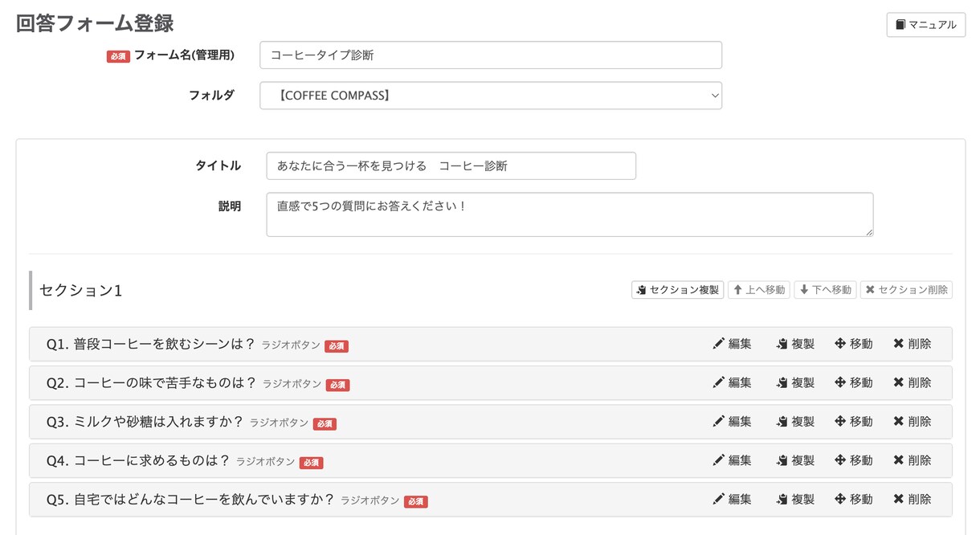Move Q5 using 移動 icon
Image resolution: width=980 pixels, height=535 pixels.
pyautogui.click(x=854, y=499)
